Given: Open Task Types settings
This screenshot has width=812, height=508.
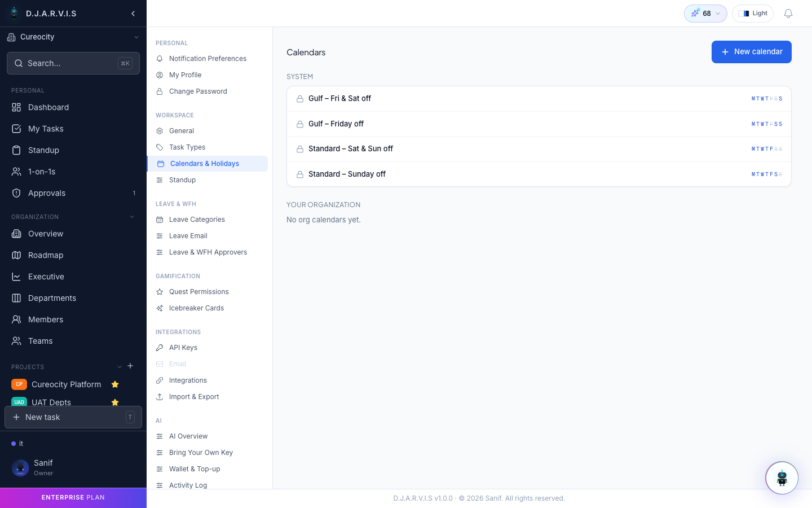Looking at the screenshot, I should pos(208,147).
